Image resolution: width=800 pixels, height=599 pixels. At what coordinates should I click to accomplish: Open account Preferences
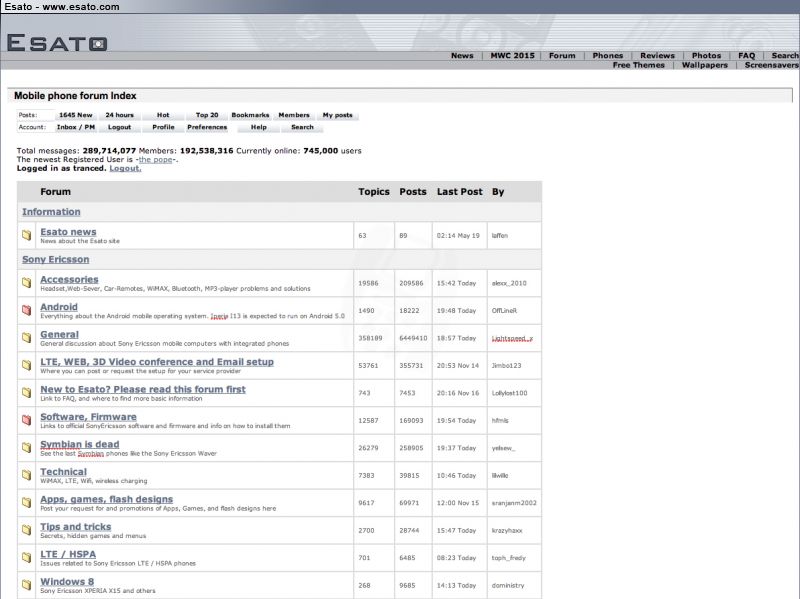pyautogui.click(x=207, y=128)
